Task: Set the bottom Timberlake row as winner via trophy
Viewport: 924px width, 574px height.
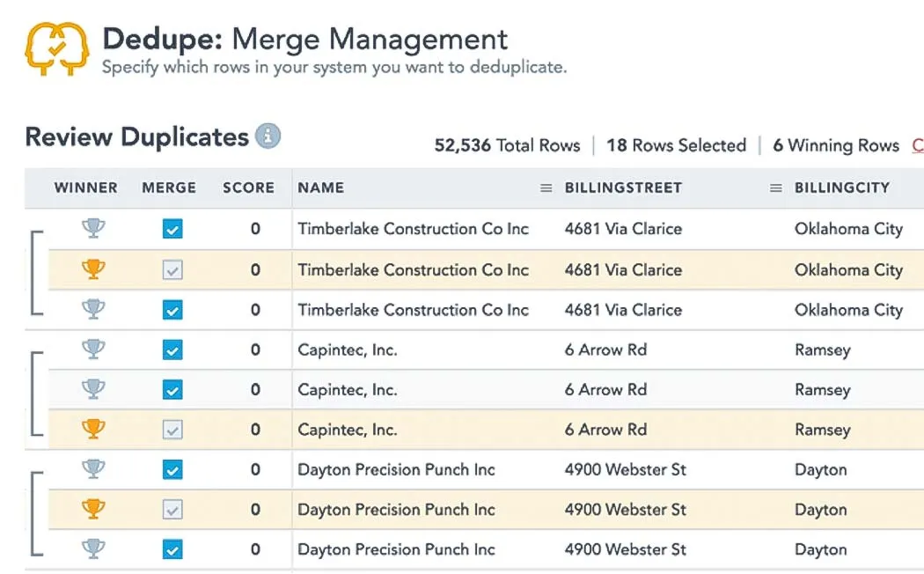Action: (93, 309)
